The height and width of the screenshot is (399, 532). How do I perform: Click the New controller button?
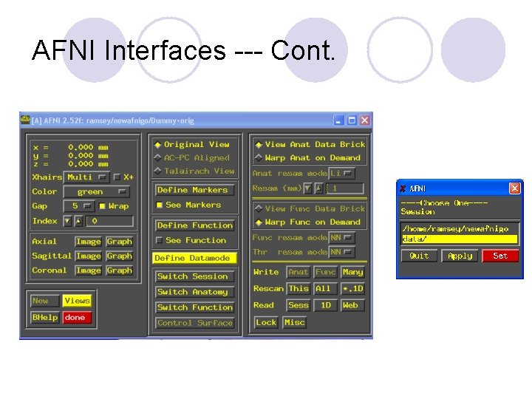[45, 301]
